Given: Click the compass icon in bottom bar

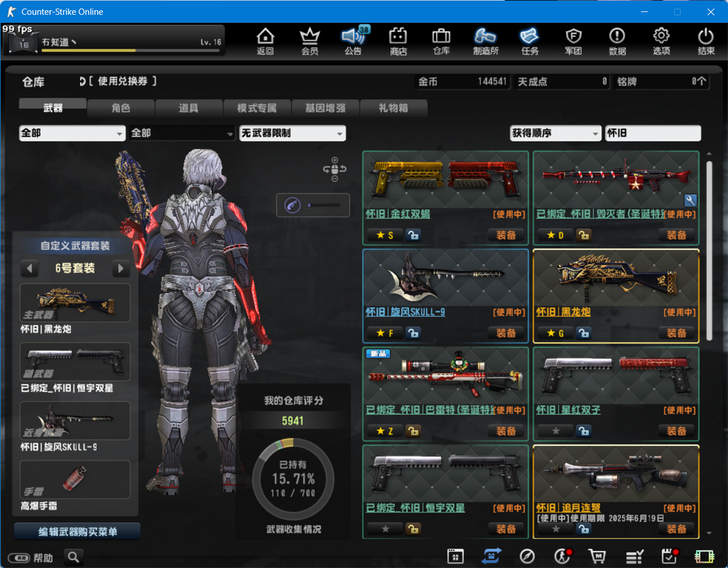Looking at the screenshot, I should click(527, 556).
